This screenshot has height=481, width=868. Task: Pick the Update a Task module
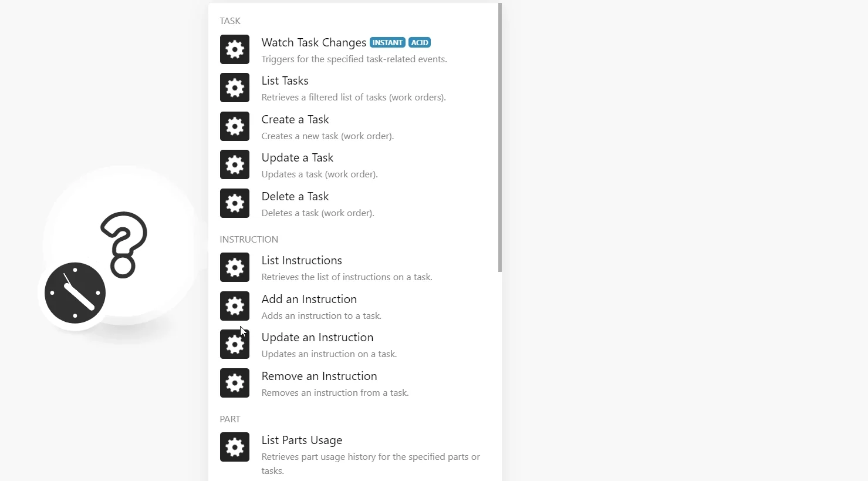tap(354, 165)
